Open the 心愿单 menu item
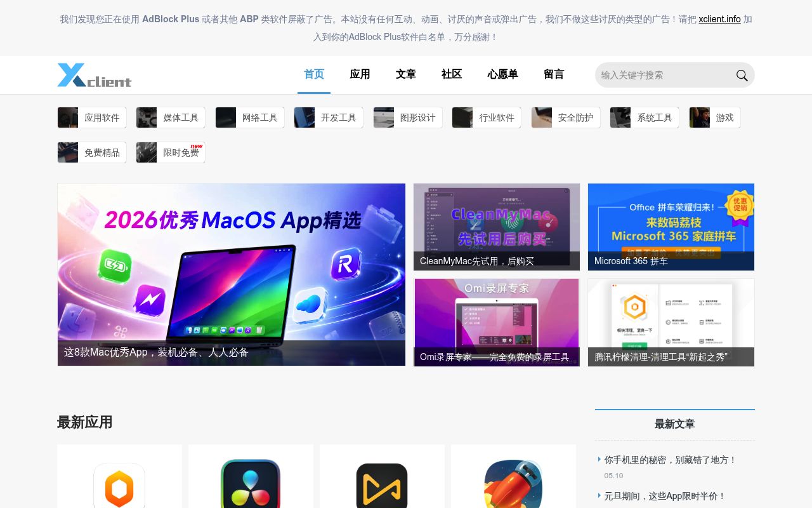812x508 pixels. click(x=502, y=74)
